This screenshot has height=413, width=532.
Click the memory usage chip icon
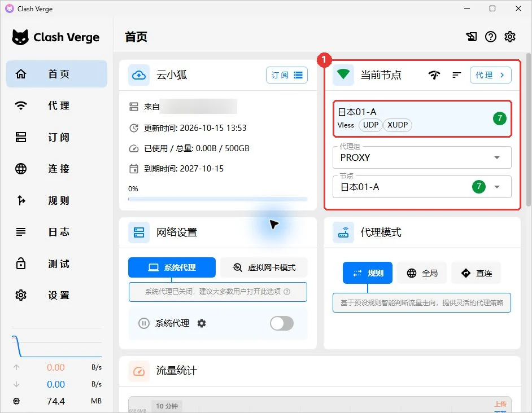(16, 401)
